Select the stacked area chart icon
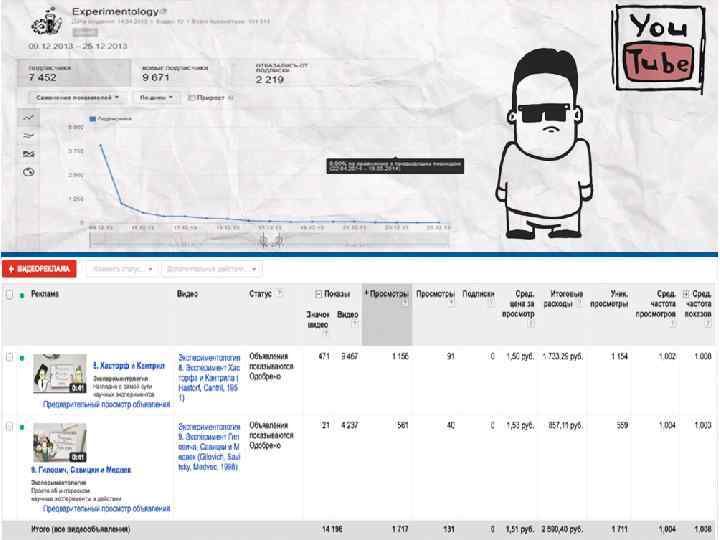The image size is (720, 540). click(28, 154)
